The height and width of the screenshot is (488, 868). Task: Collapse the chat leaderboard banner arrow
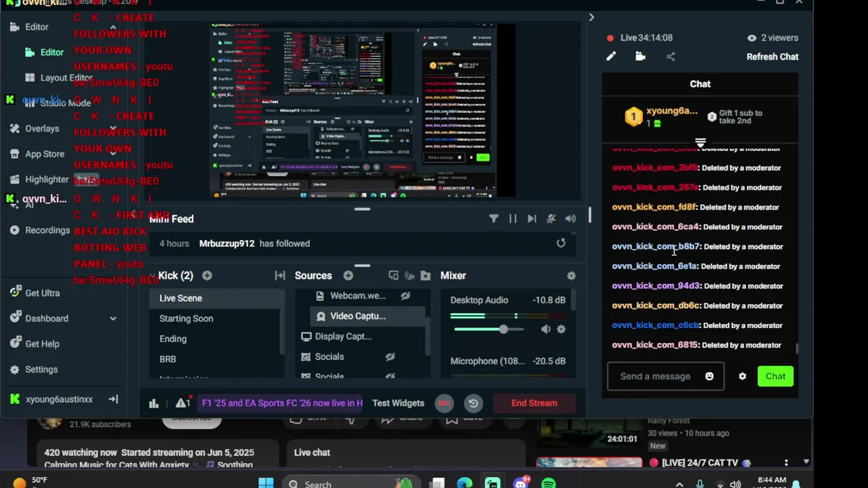tap(701, 142)
